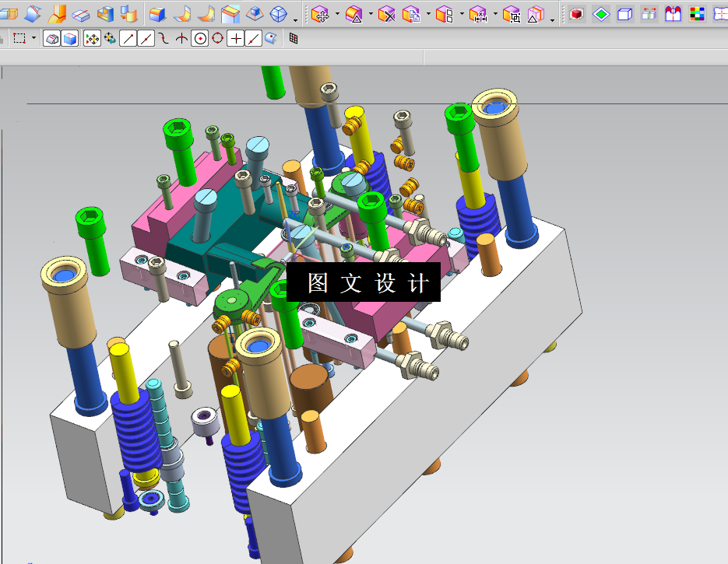Click the wireframe polyhedron icon
The image size is (728, 564).
(x=279, y=14)
